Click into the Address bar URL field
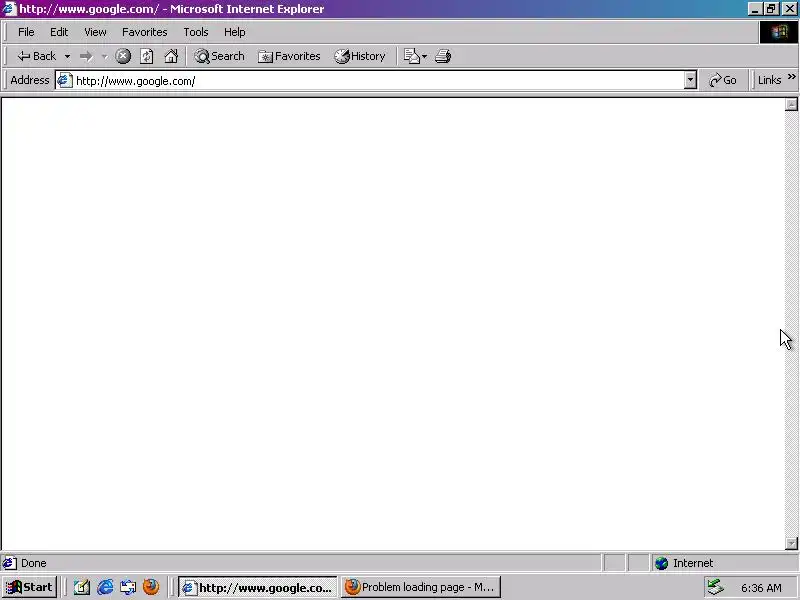The image size is (800, 600). tap(378, 81)
